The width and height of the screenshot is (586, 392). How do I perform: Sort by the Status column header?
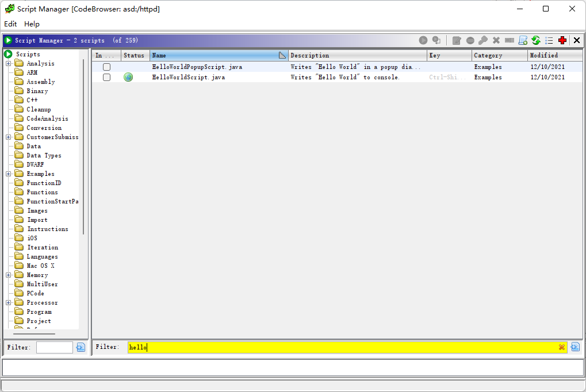point(135,55)
